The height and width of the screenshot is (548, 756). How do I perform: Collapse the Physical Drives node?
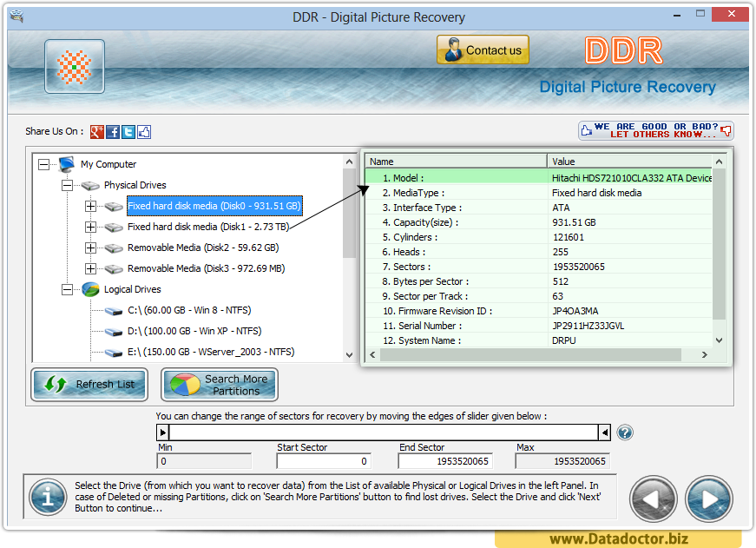click(x=65, y=185)
